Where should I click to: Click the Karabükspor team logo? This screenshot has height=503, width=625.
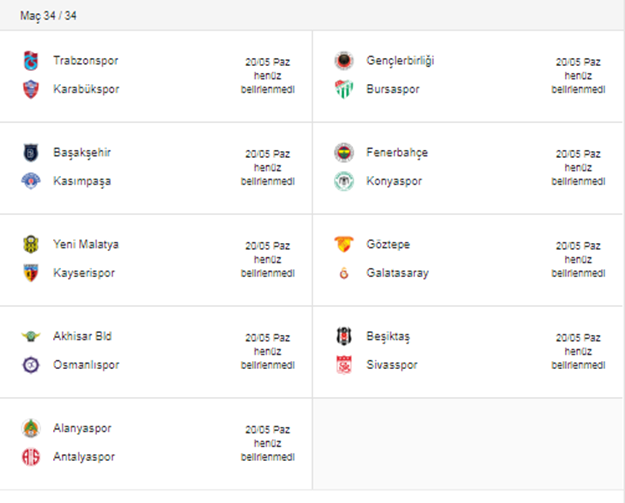pos(29,89)
